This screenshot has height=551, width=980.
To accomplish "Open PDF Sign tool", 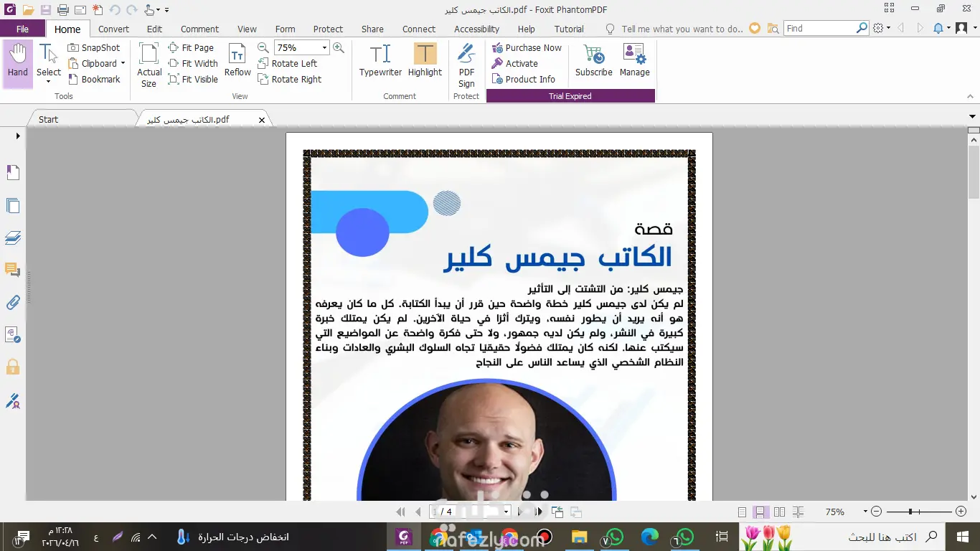I will click(x=466, y=65).
